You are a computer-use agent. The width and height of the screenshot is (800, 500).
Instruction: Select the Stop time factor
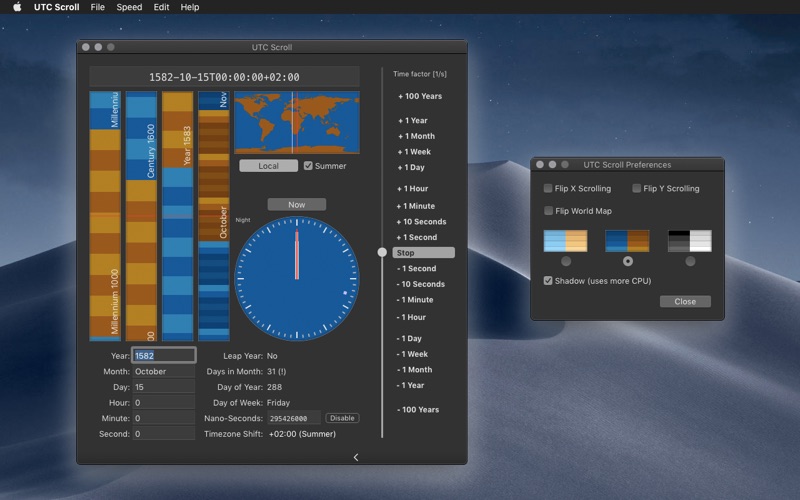pos(423,253)
